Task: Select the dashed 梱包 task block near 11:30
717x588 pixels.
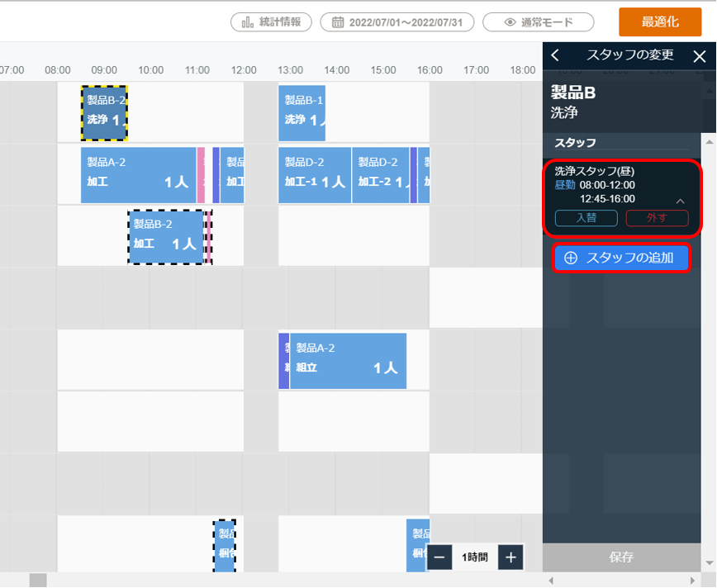Action: (225, 546)
